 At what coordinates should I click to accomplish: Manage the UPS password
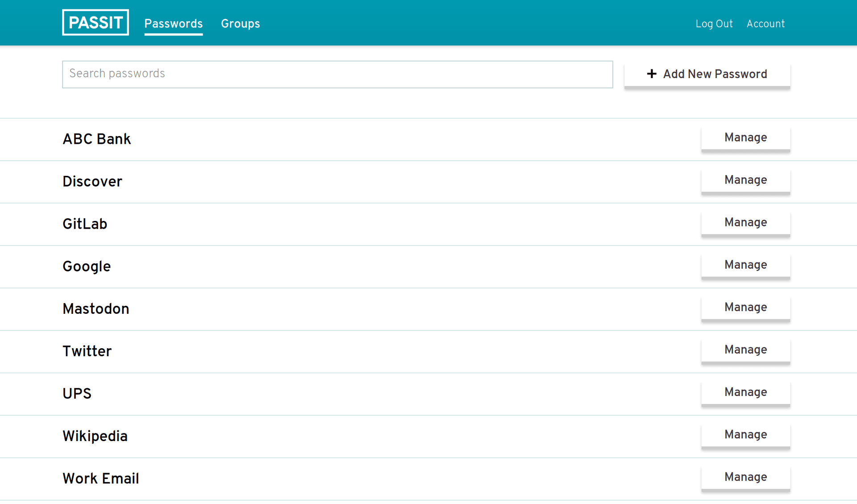click(x=745, y=392)
